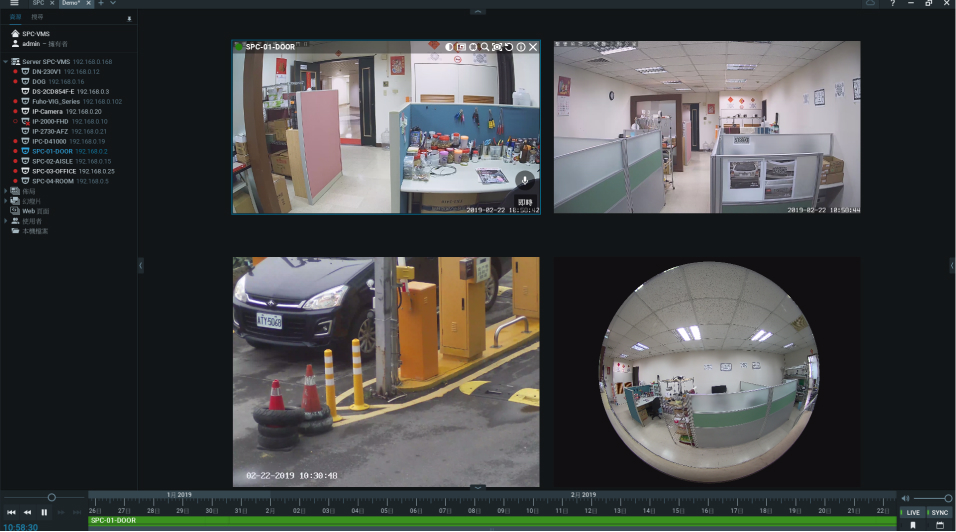
Task: Show information for SPC-01-DOOR tile
Action: [521, 46]
